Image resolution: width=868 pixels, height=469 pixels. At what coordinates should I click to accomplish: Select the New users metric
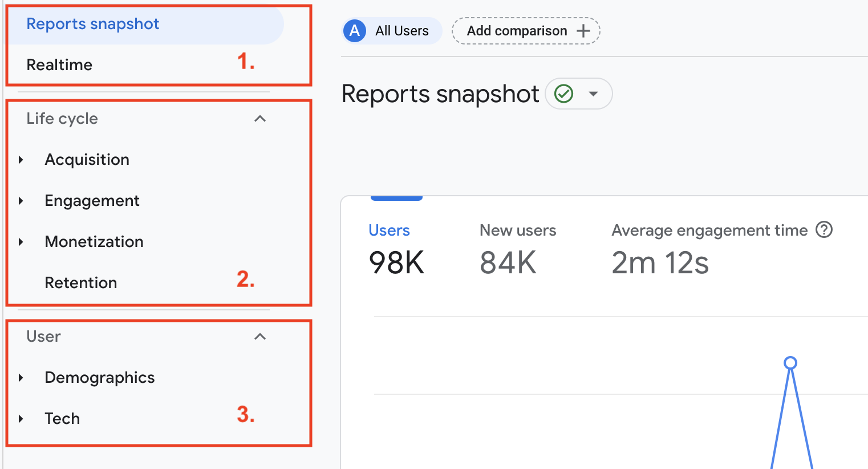click(x=517, y=231)
